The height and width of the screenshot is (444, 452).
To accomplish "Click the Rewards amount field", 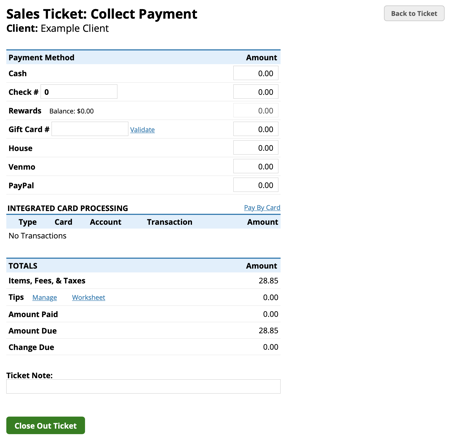I will pos(256,110).
